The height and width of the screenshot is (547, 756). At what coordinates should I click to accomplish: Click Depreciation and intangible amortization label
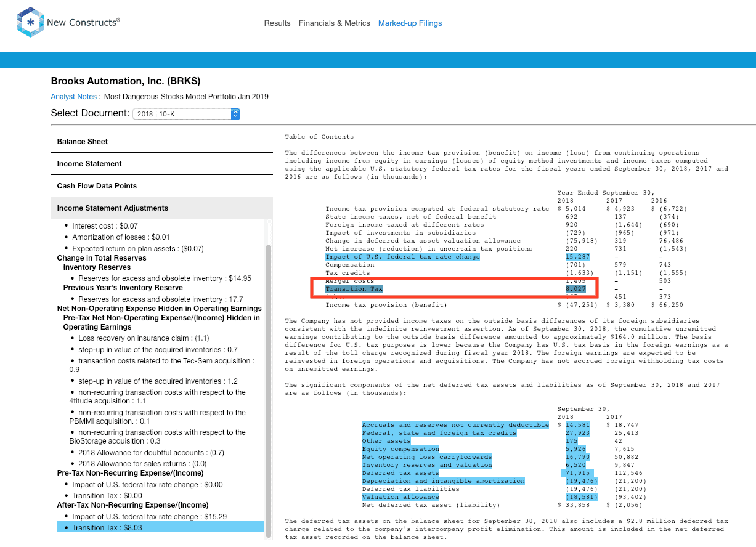[x=443, y=481]
